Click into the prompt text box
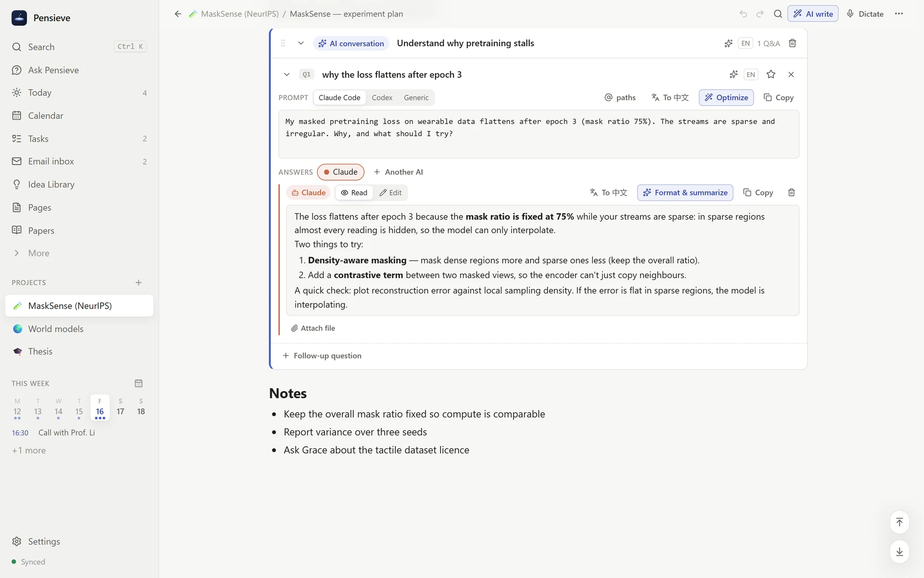This screenshot has height=578, width=924. coord(539,134)
